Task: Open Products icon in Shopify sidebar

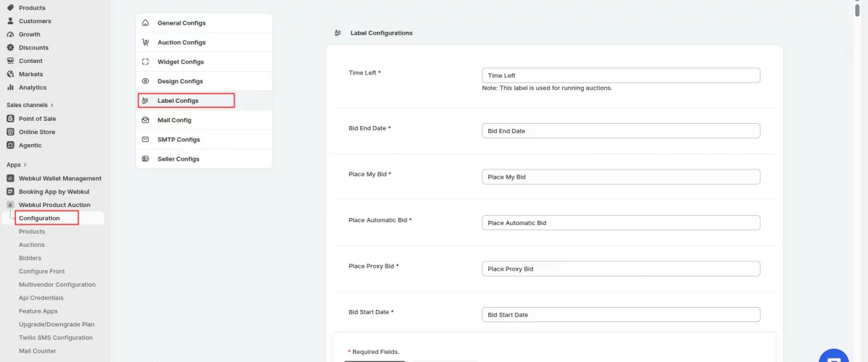Action: [10, 8]
